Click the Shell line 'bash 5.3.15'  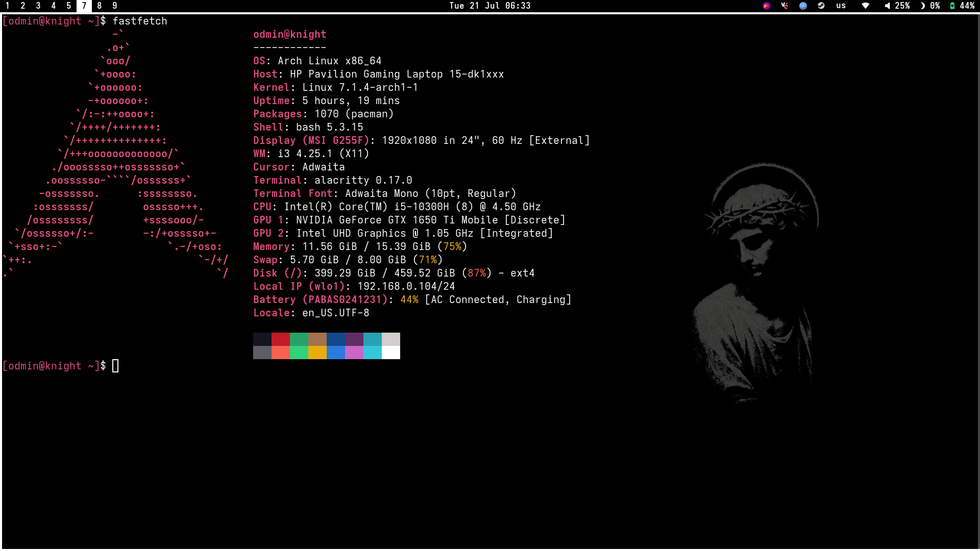308,127
